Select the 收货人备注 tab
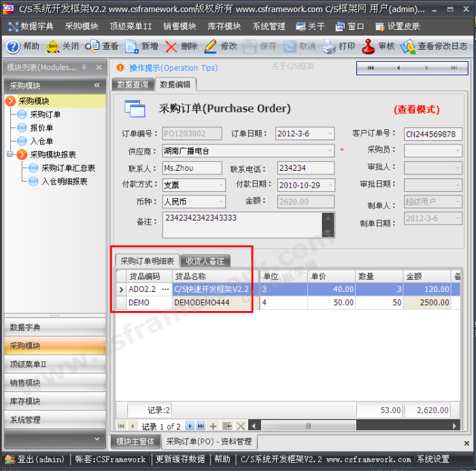This screenshot has width=476, height=471. pyautogui.click(x=208, y=261)
